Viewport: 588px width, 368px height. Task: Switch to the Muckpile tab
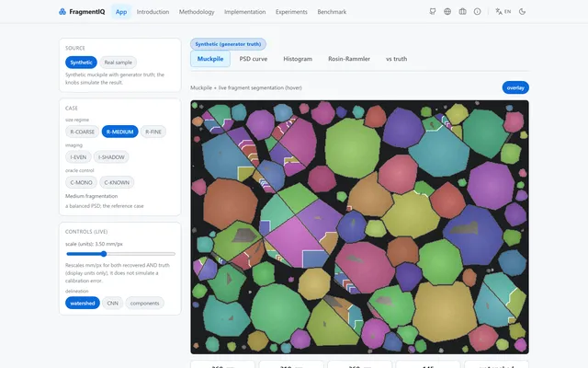pyautogui.click(x=210, y=59)
